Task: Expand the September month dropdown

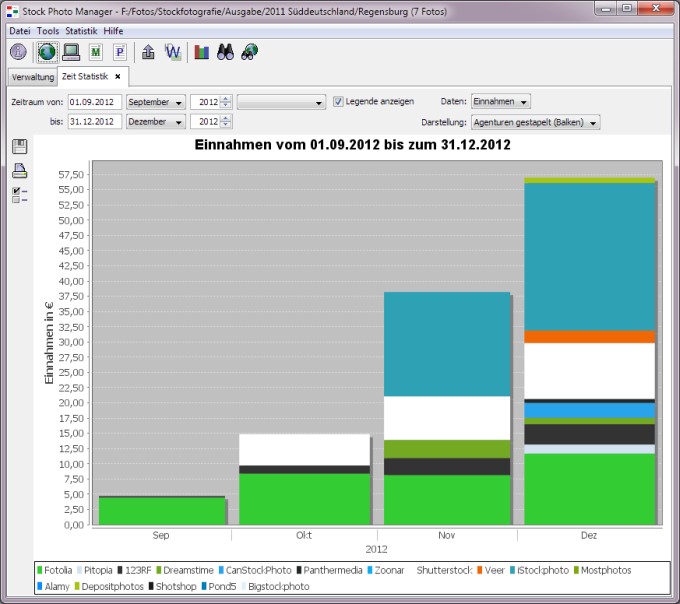Action: point(156,102)
